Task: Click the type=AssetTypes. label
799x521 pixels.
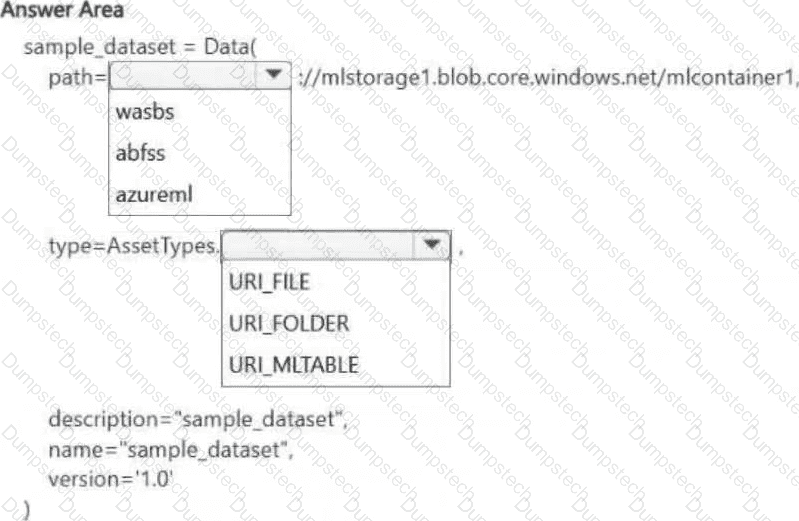Action: point(134,247)
